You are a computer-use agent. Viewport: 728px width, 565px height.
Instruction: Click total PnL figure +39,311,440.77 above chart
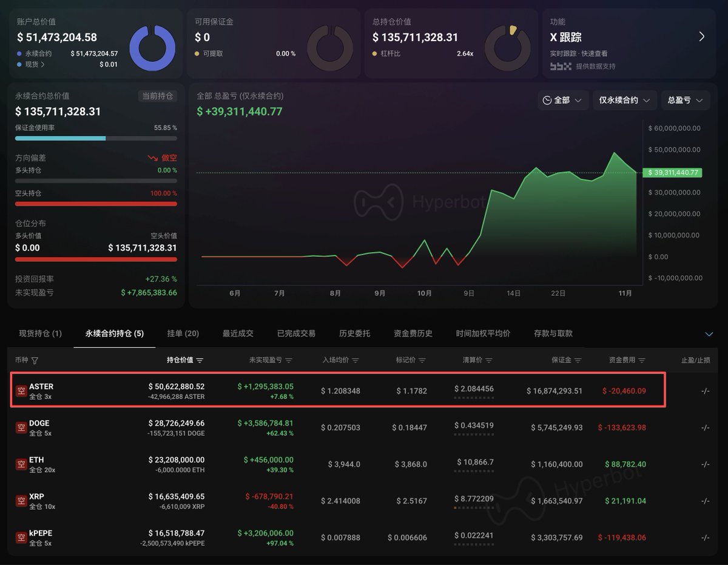(x=240, y=112)
